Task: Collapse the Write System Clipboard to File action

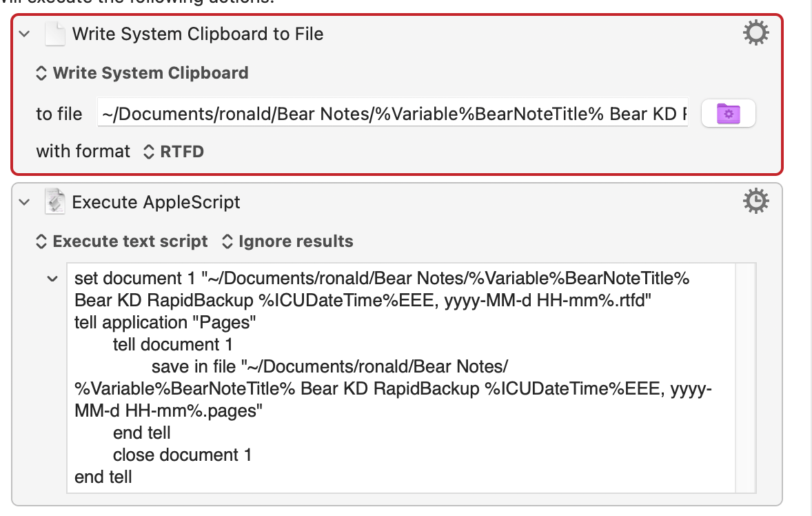Action: (x=25, y=34)
